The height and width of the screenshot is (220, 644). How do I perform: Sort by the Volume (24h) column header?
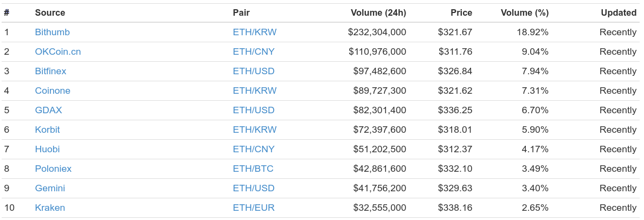378,12
